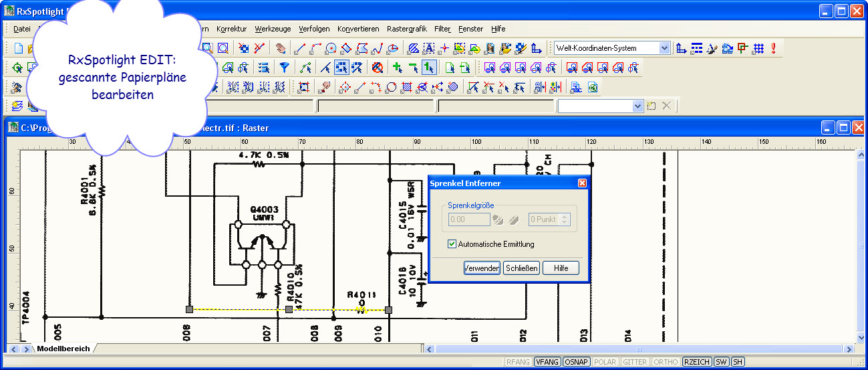Select the blue funnel filter icon

tap(284, 67)
